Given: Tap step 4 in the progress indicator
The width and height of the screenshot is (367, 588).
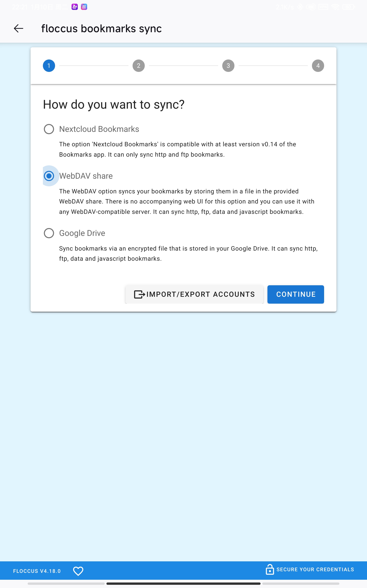Looking at the screenshot, I should tap(318, 65).
